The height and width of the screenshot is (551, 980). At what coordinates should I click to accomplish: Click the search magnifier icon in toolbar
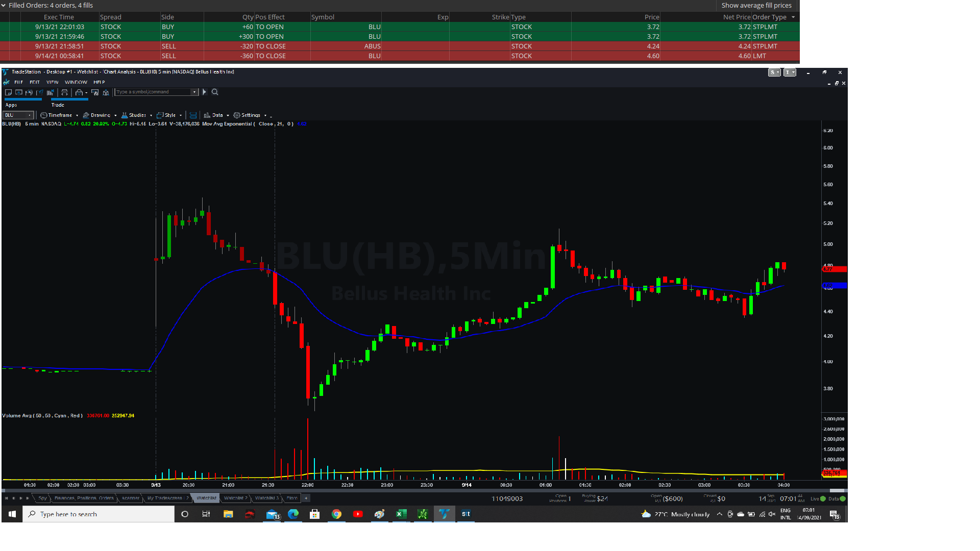click(x=215, y=92)
